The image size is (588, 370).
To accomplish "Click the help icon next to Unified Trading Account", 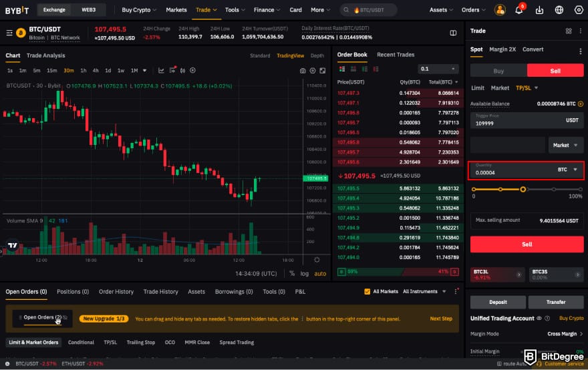I will click(x=547, y=319).
